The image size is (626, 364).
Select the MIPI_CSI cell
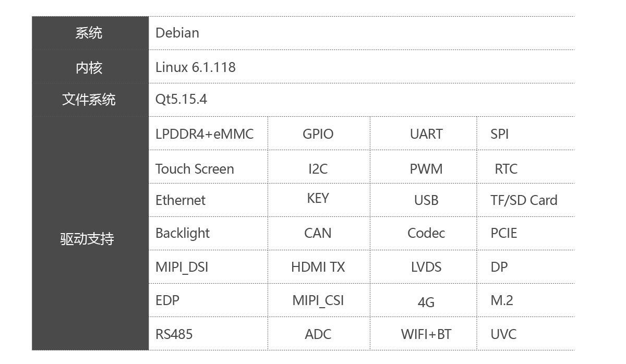click(318, 300)
